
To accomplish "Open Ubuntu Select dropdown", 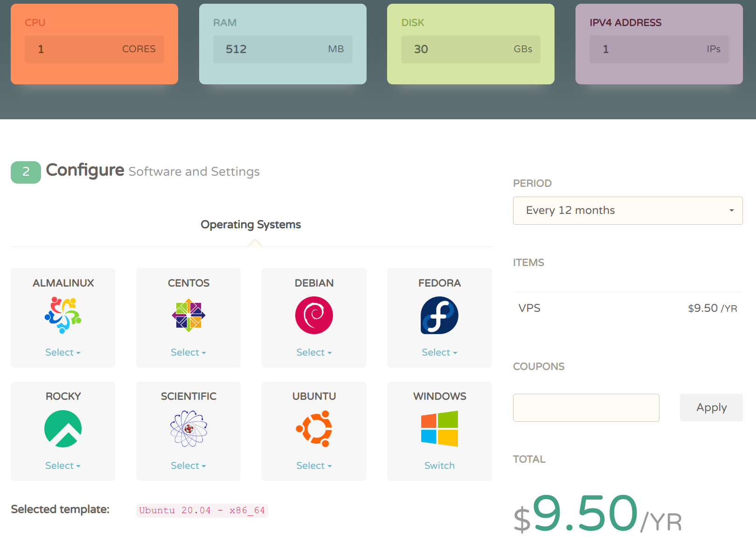I will 314,466.
